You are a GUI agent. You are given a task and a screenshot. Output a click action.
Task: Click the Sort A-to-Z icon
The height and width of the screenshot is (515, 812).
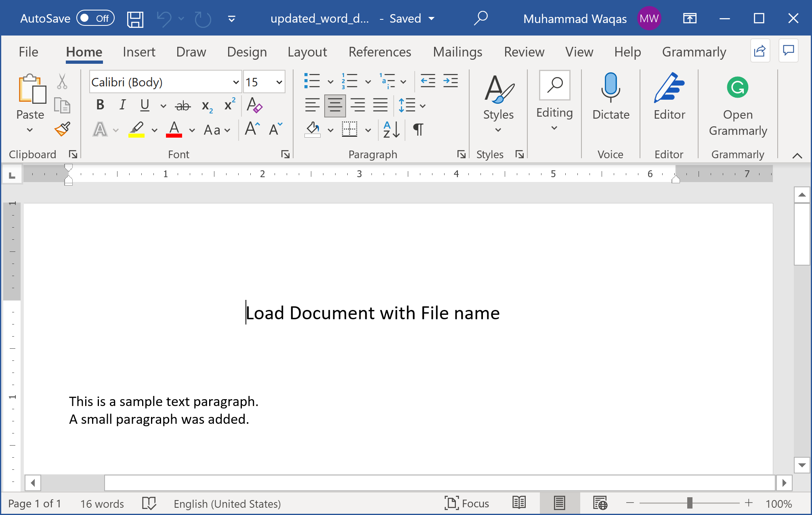[391, 130]
